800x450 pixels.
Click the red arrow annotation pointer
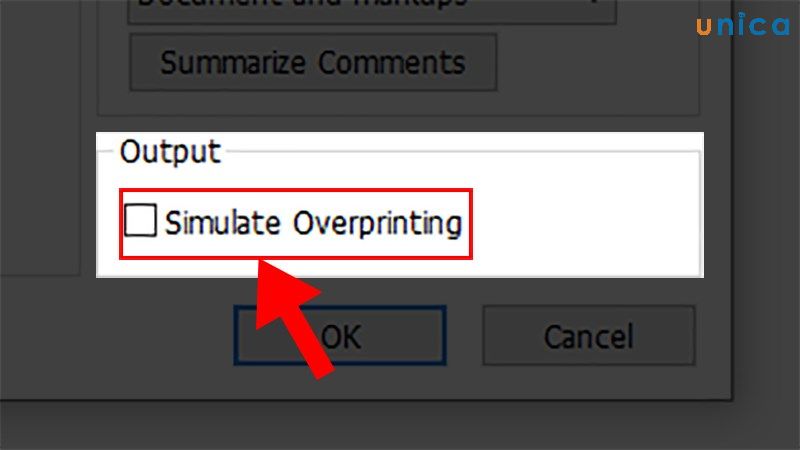click(291, 316)
